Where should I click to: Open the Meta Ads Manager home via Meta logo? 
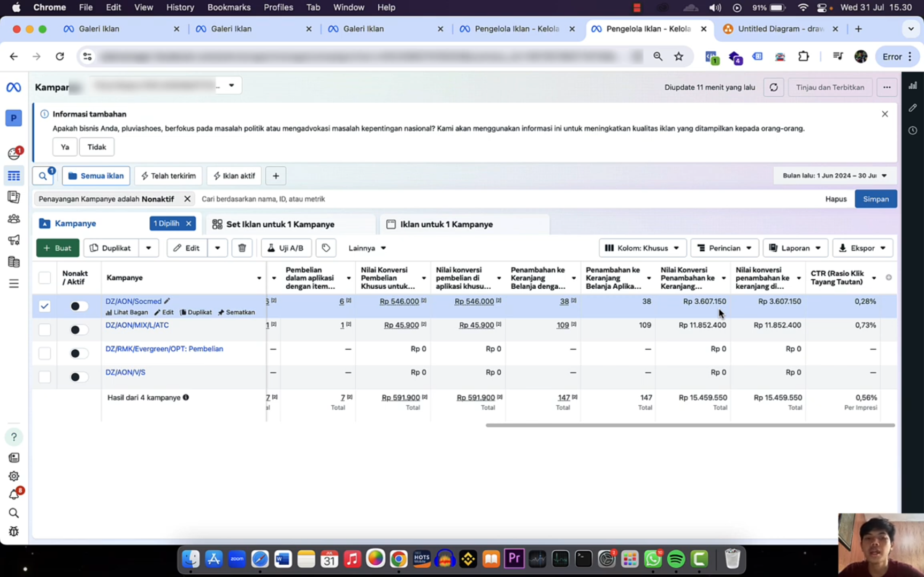(x=13, y=87)
